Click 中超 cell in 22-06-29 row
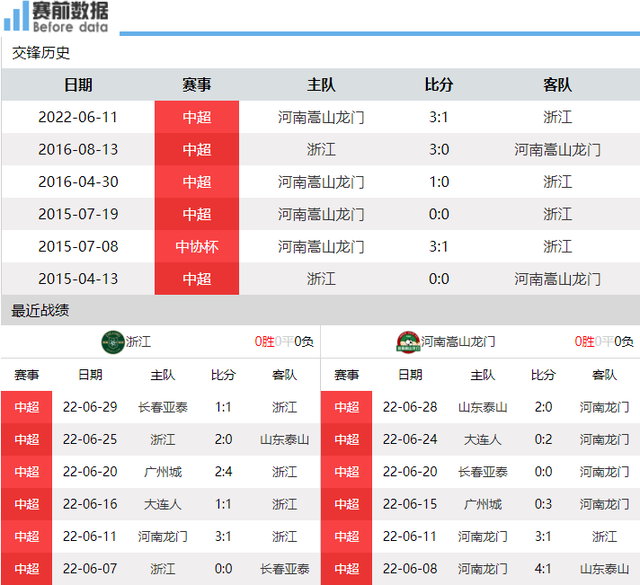640x585 pixels. point(27,407)
